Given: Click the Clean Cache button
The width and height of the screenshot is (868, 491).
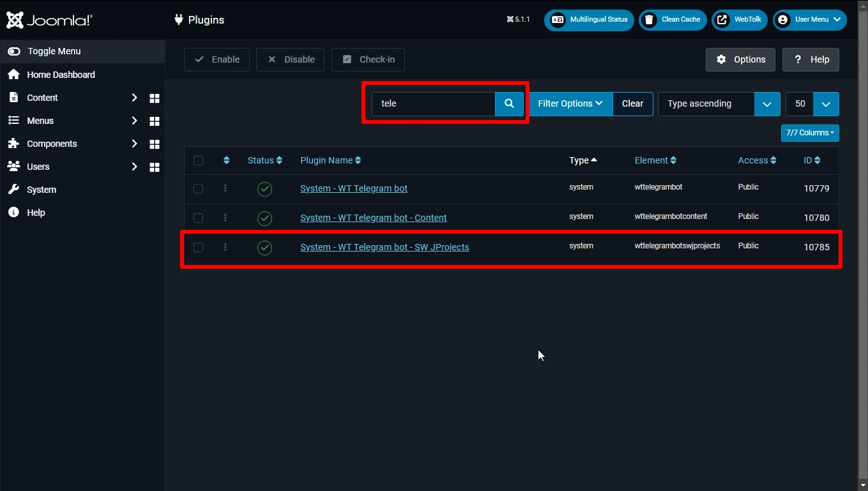Looking at the screenshot, I should tap(673, 20).
